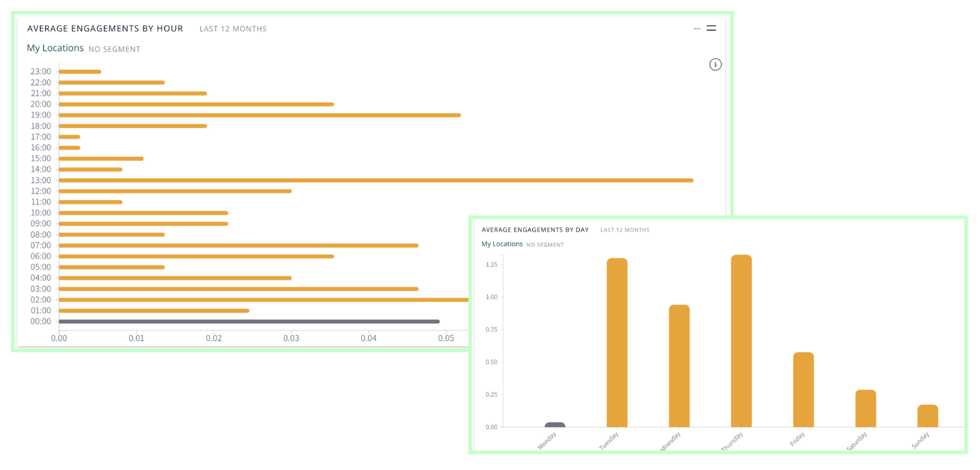Select the gray Monday bar

tap(555, 425)
